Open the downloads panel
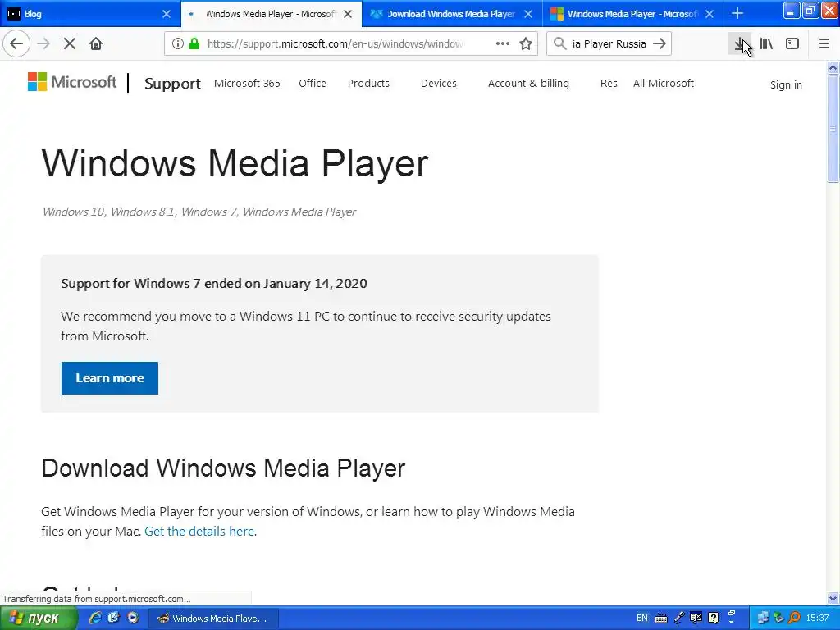 tap(741, 44)
